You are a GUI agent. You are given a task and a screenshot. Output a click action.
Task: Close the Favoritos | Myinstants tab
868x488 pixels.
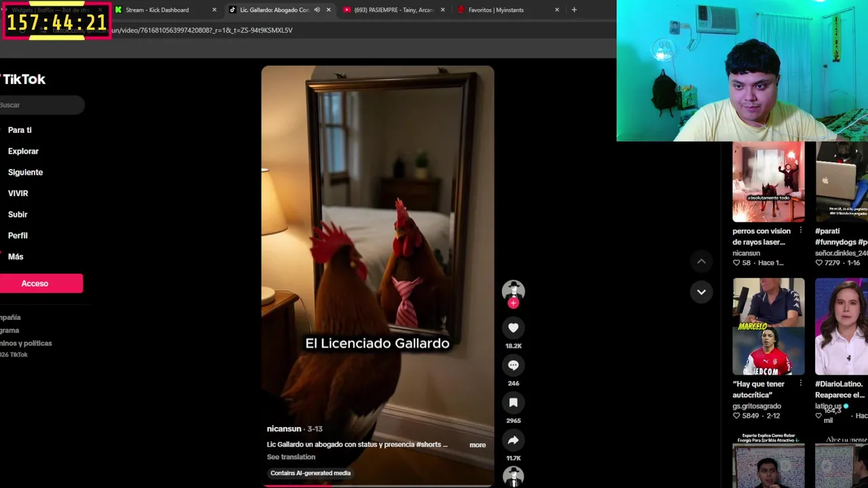[x=557, y=10]
